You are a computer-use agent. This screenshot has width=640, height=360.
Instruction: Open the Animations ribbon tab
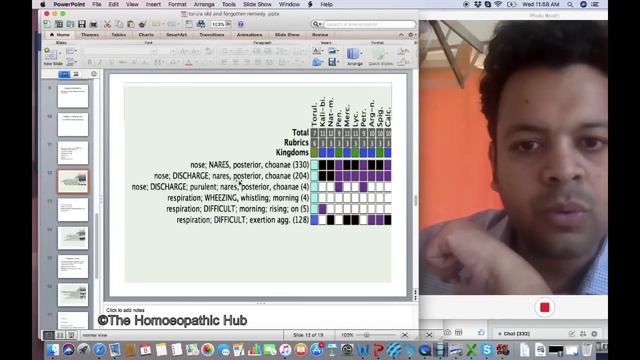[249, 35]
